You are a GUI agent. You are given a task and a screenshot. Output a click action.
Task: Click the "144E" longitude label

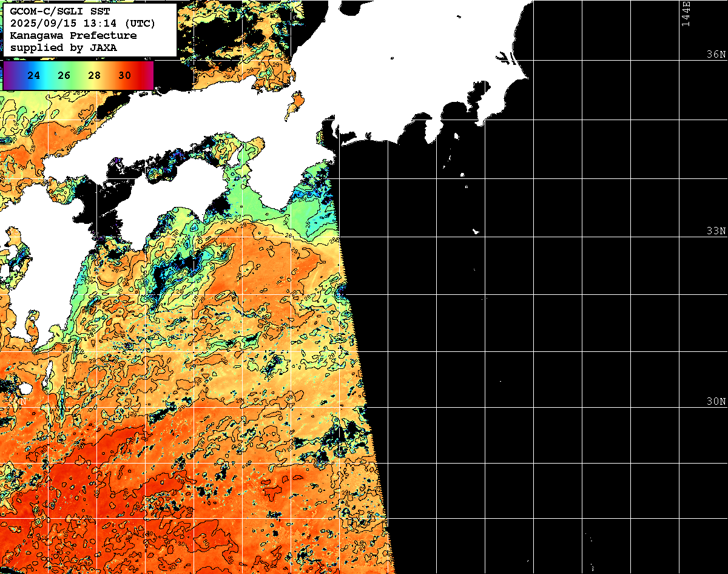(686, 13)
